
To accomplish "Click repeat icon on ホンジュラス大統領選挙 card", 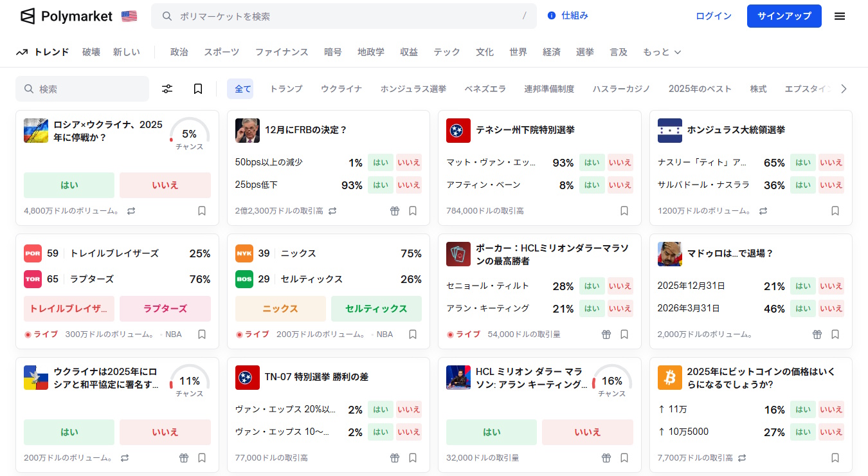I will click(763, 211).
